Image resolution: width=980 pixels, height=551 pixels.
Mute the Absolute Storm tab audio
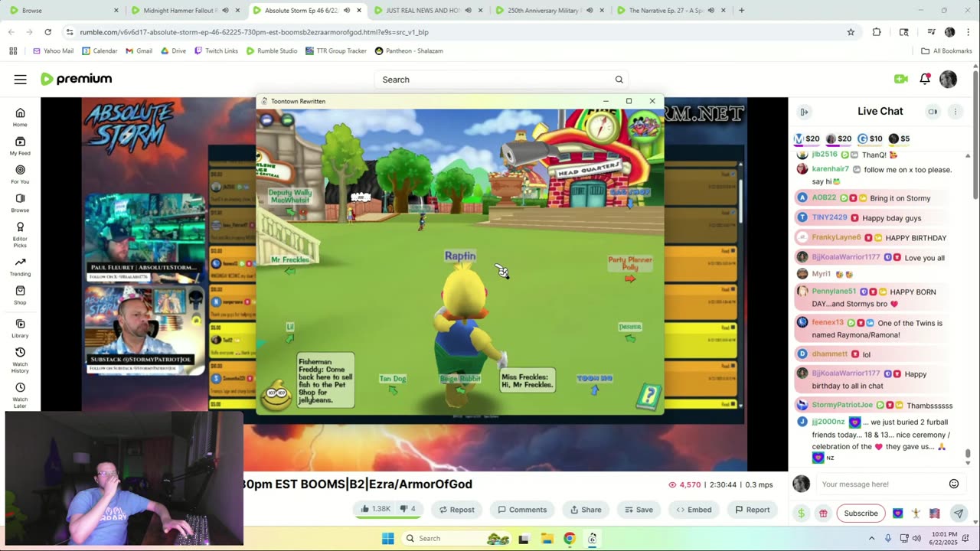347,11
